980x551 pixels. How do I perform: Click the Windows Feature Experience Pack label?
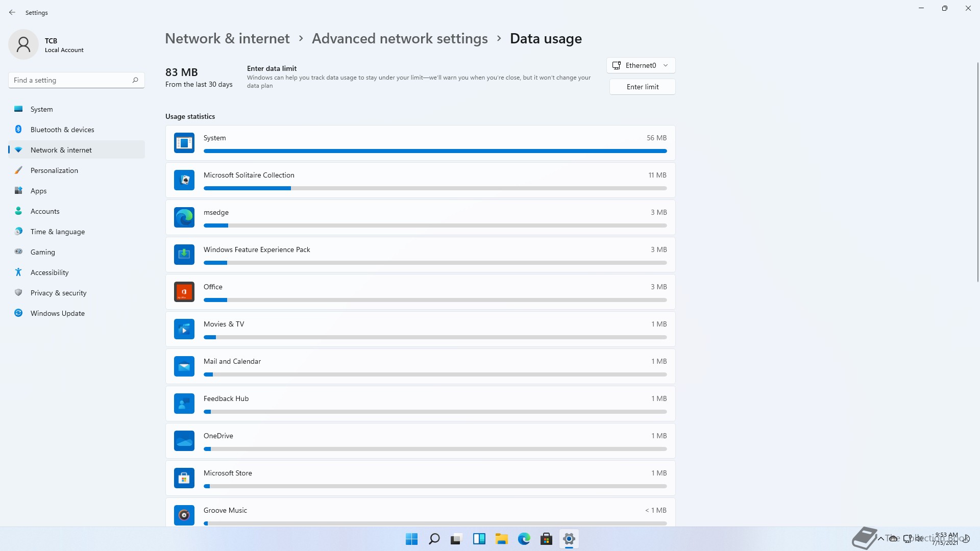tap(257, 249)
